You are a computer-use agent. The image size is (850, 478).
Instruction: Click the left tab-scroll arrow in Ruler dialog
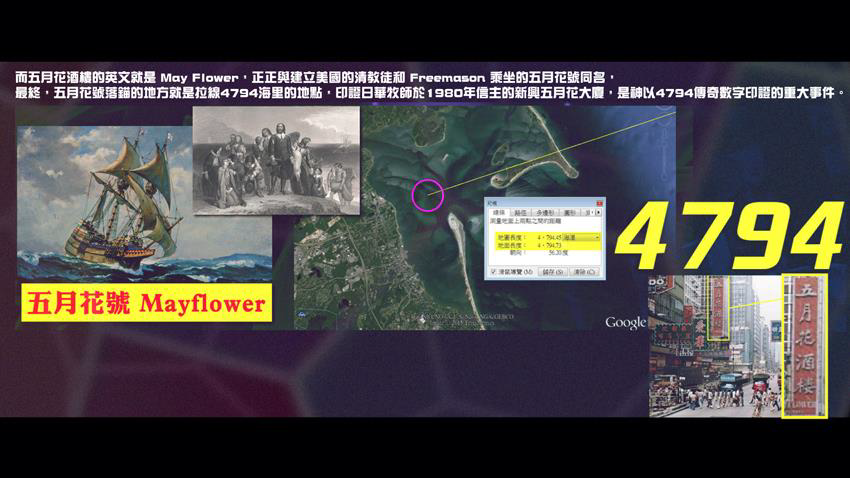pyautogui.click(x=592, y=212)
